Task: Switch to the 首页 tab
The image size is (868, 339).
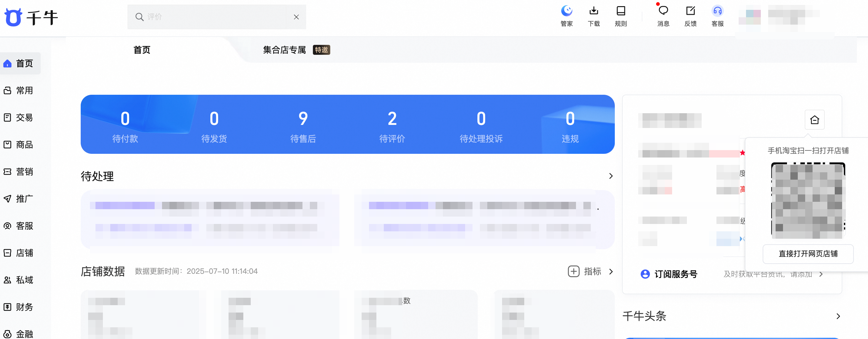Action: [142, 50]
